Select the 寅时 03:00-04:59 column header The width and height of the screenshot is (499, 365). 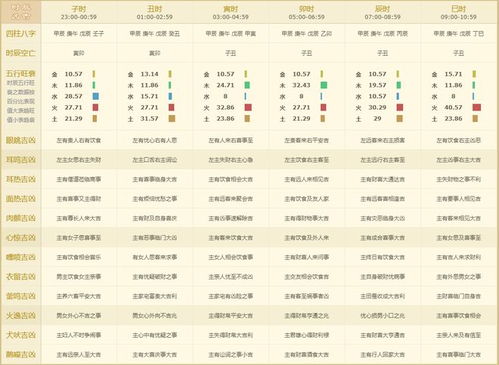tap(231, 12)
